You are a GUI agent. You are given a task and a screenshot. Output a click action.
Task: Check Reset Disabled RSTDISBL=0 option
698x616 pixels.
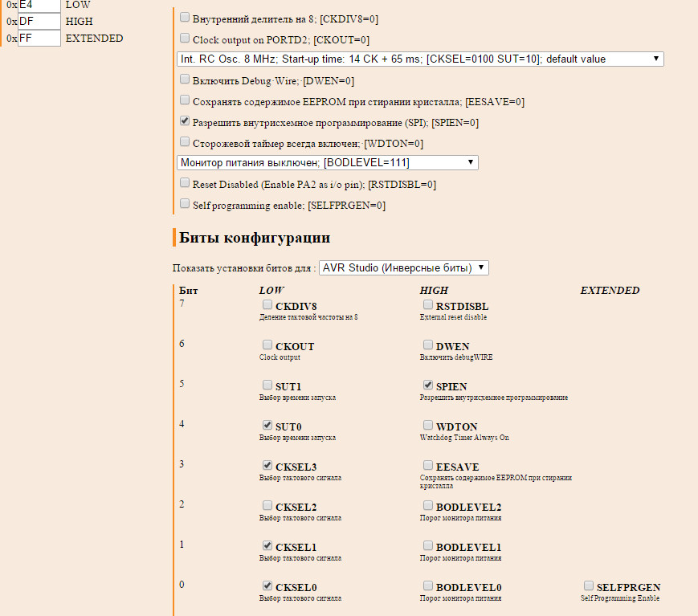(185, 183)
